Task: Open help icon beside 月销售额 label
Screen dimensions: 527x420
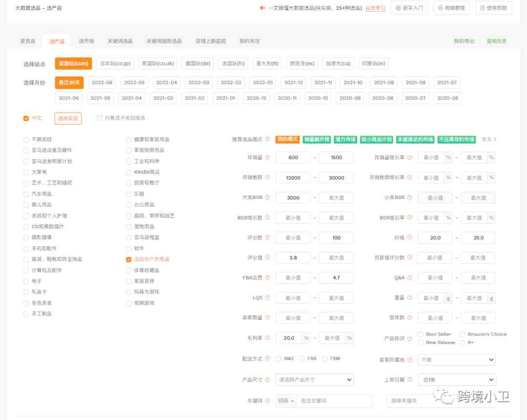Action: [267, 178]
